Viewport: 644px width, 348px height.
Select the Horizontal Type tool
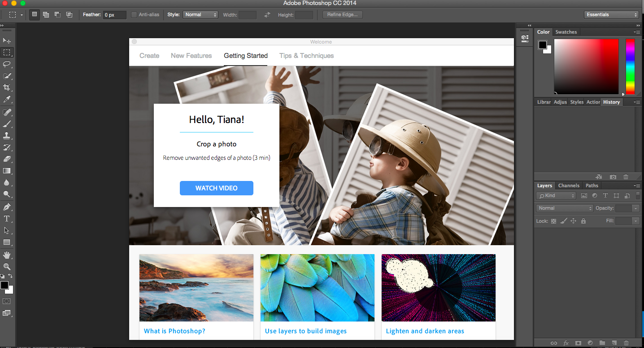[x=7, y=219]
